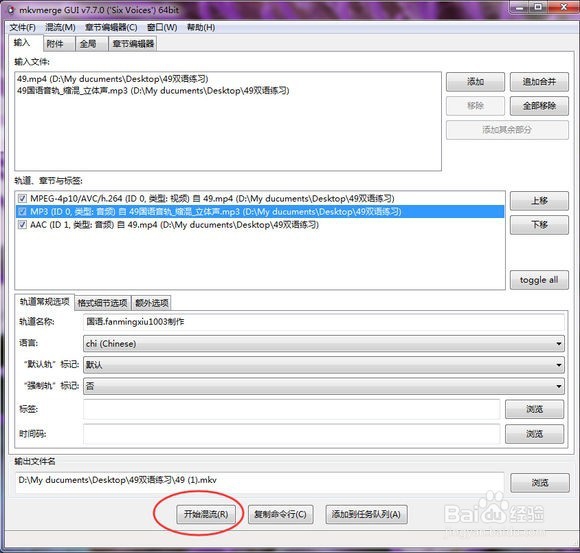Click the 下移 button
This screenshot has width=580, height=553.
(x=539, y=225)
